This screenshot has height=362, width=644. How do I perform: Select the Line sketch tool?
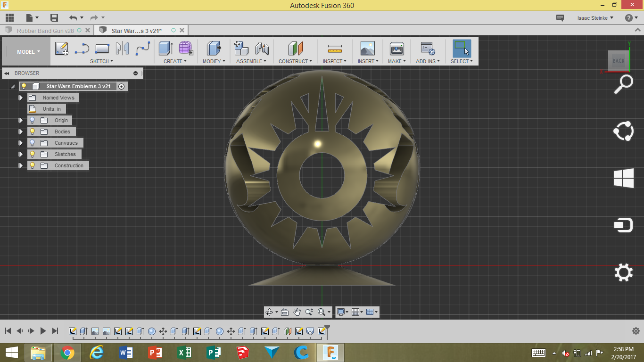point(82,48)
